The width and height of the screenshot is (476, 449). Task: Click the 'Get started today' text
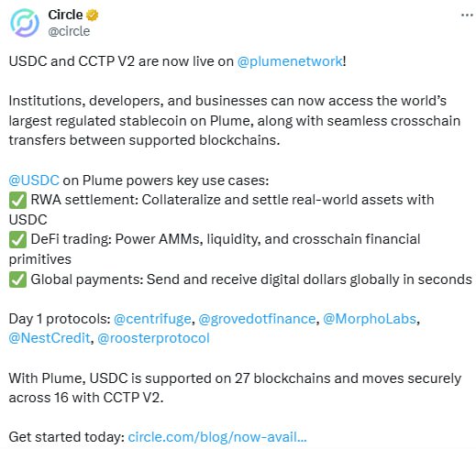(x=66, y=437)
